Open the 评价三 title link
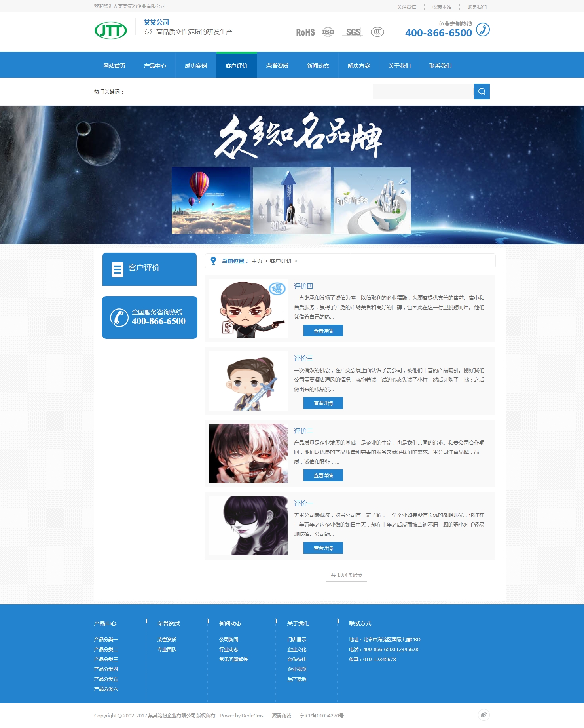 coord(303,358)
